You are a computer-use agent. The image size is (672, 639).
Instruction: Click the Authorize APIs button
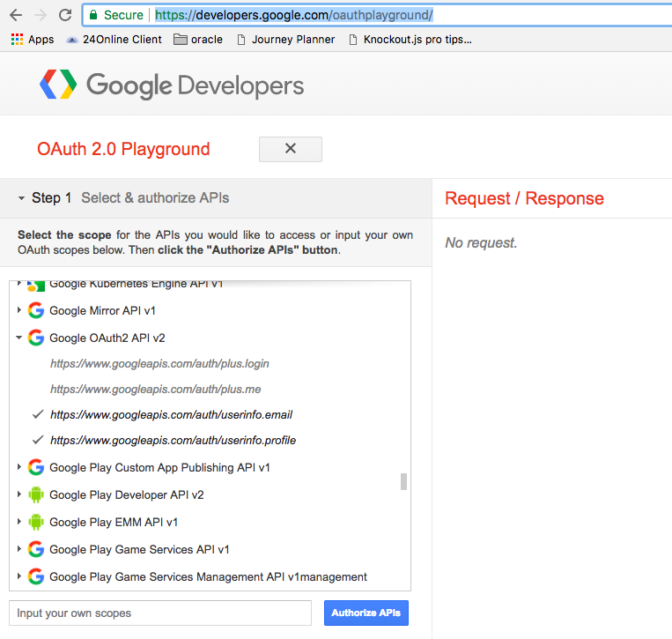tap(366, 613)
